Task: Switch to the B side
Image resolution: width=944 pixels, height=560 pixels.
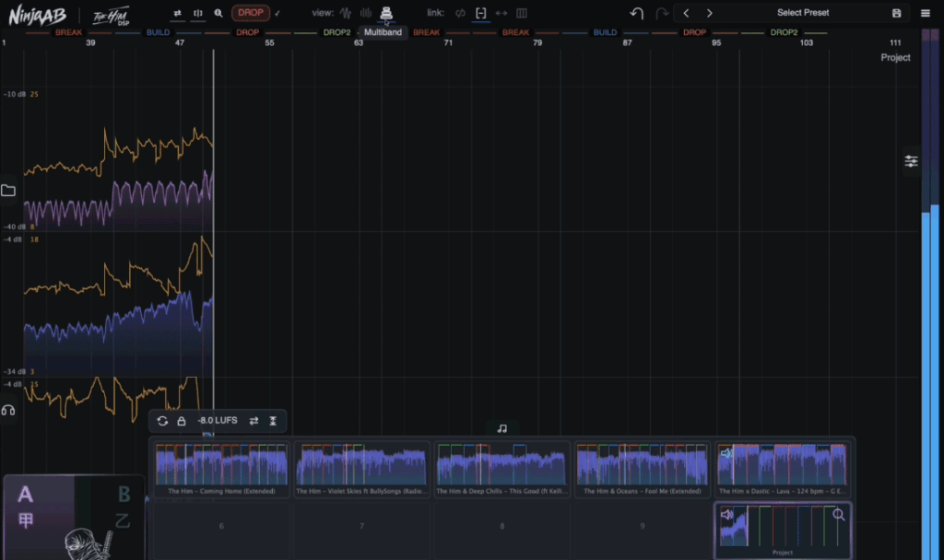Action: point(124,495)
